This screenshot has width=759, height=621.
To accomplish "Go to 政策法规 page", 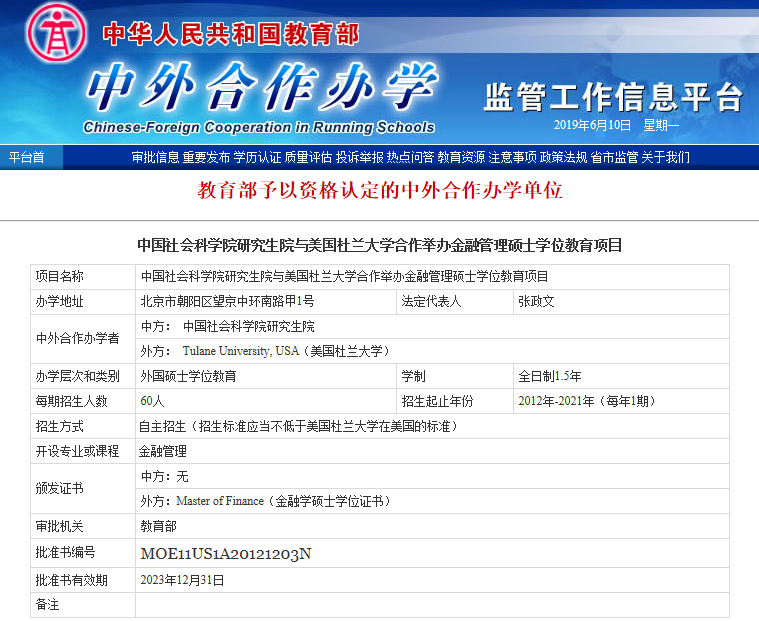I will pyautogui.click(x=563, y=157).
